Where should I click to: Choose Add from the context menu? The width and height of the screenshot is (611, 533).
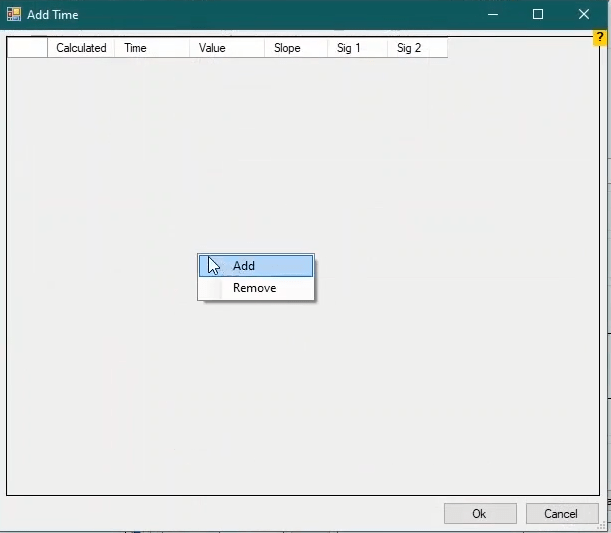244,266
